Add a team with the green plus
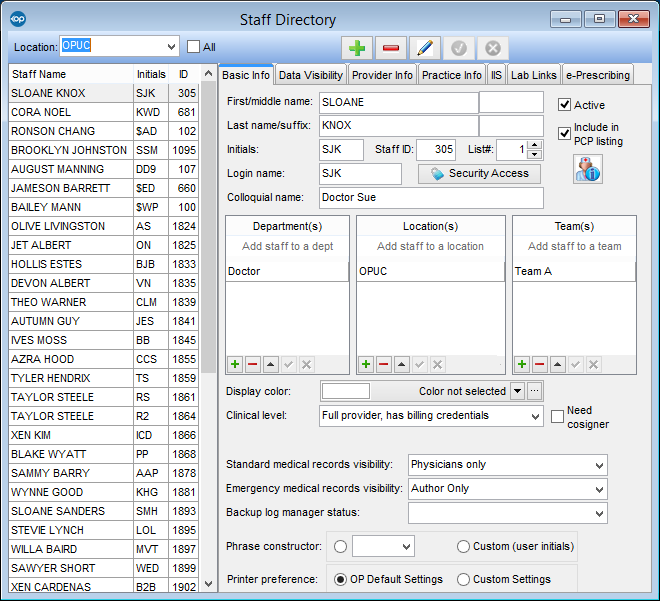 (x=523, y=365)
